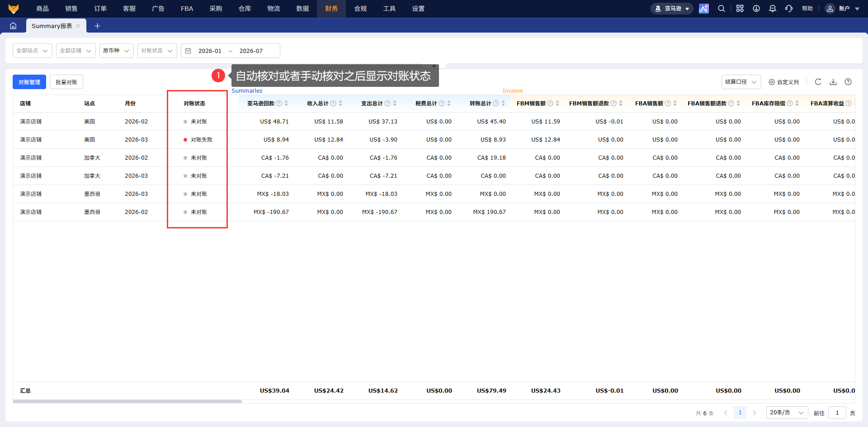Change the 20条/页 page size
The width and height of the screenshot is (868, 427).
click(x=787, y=413)
